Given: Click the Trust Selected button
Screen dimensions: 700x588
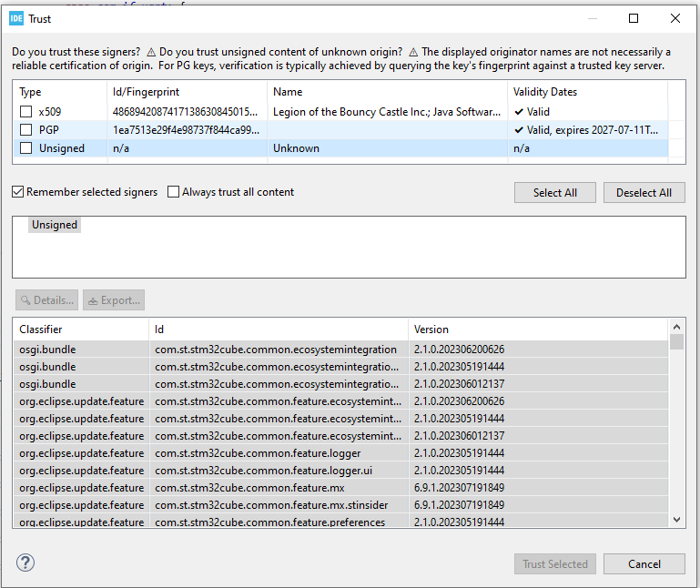Looking at the screenshot, I should 554,564.
